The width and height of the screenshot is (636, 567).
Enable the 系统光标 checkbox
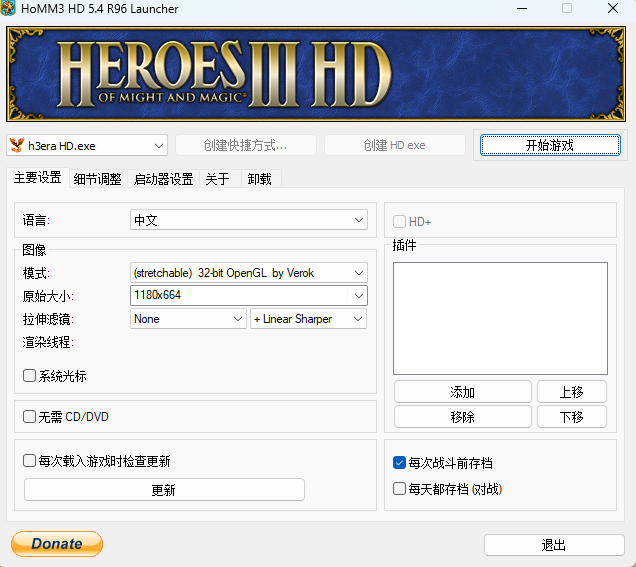click(29, 376)
